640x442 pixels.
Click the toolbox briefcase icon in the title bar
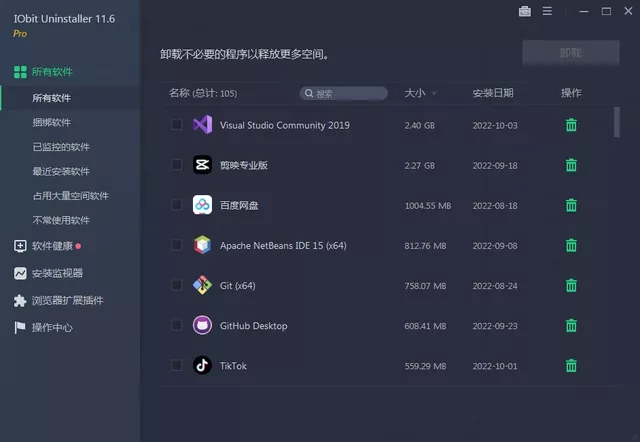pos(525,11)
